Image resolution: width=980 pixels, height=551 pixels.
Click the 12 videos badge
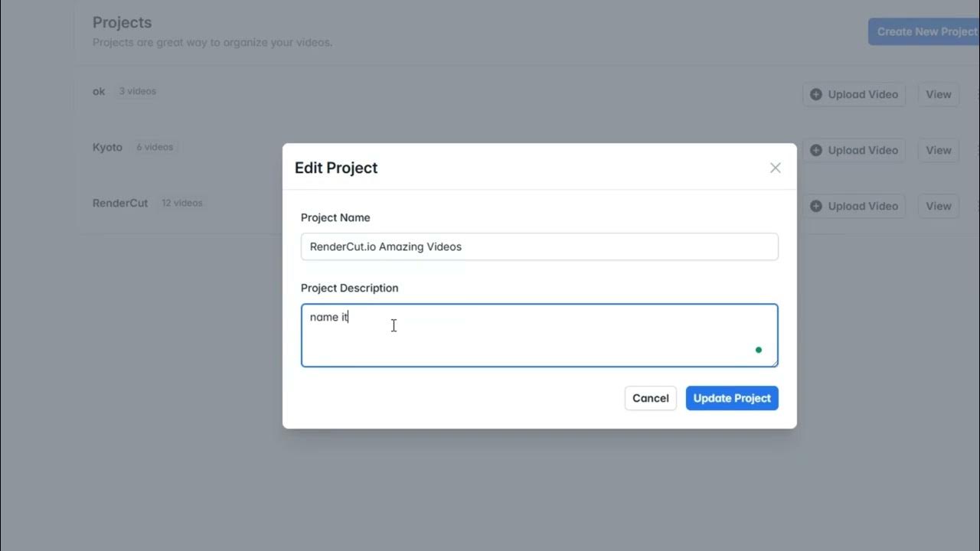click(182, 203)
